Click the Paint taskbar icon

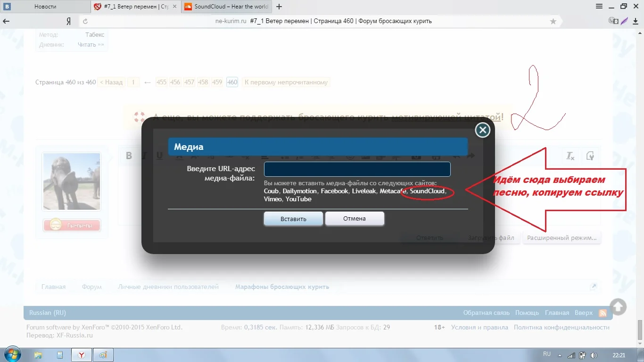(x=103, y=355)
